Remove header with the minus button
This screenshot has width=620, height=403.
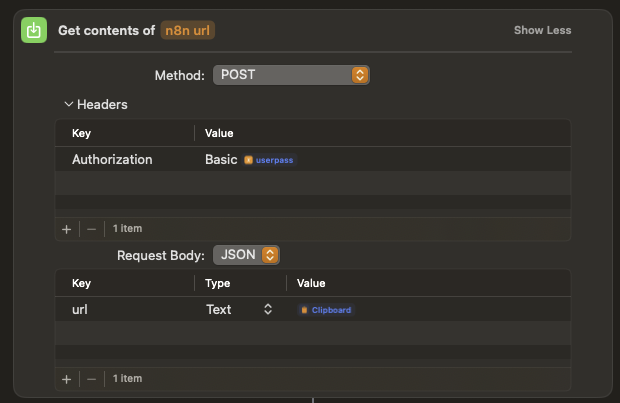[91, 228]
